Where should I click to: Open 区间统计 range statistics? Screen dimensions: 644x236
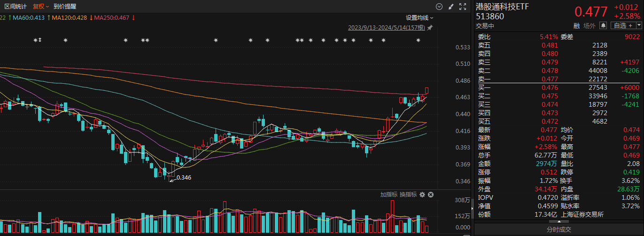coord(16,7)
